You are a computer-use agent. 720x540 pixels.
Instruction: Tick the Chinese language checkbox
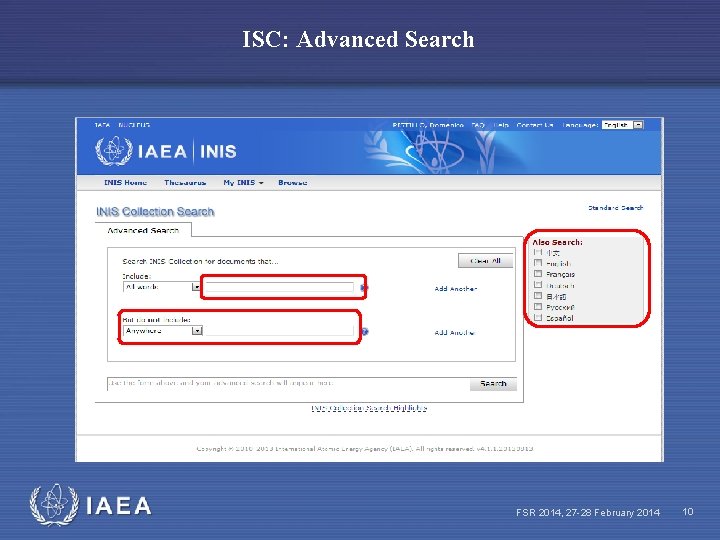point(538,252)
